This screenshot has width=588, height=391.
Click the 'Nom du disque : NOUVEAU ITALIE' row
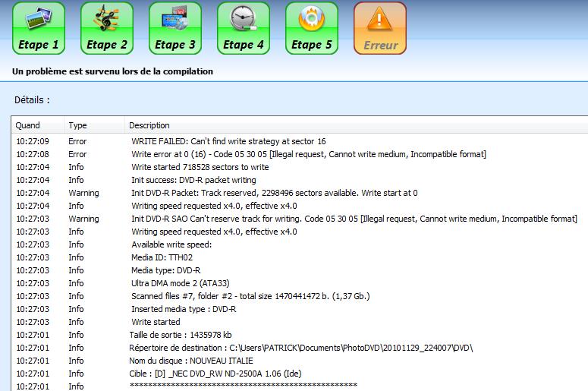(192, 361)
